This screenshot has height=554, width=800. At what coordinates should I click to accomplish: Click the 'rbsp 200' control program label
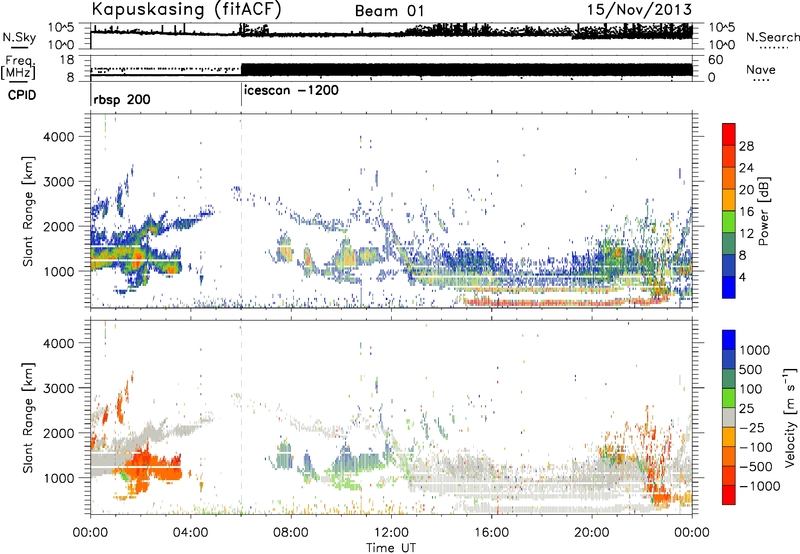[x=122, y=99]
